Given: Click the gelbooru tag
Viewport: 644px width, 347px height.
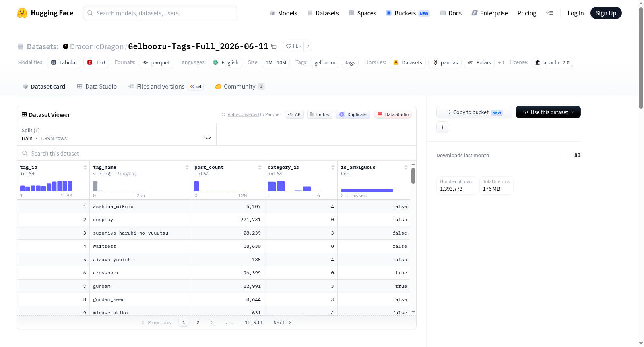Looking at the screenshot, I should coord(325,62).
